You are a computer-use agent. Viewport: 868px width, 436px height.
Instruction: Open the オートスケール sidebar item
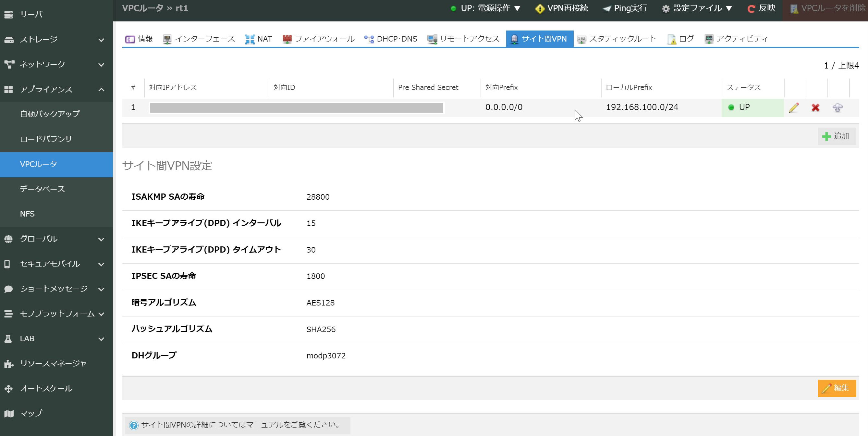pos(46,389)
